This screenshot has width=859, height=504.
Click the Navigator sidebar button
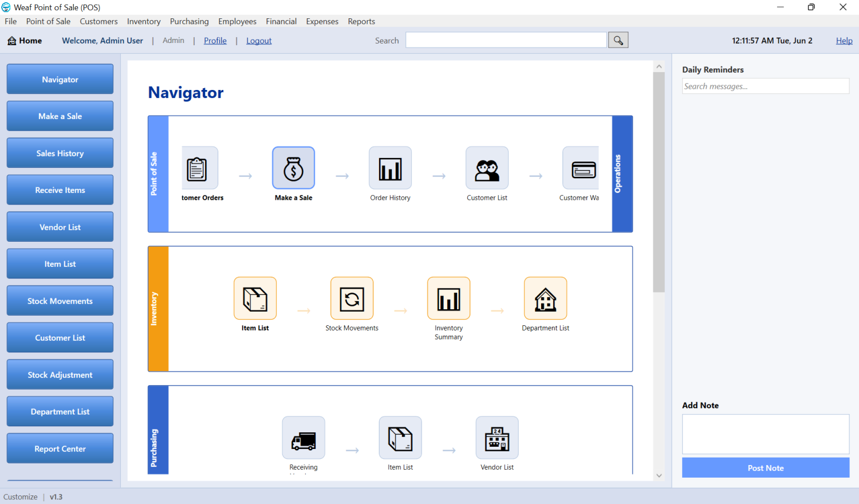pyautogui.click(x=60, y=79)
